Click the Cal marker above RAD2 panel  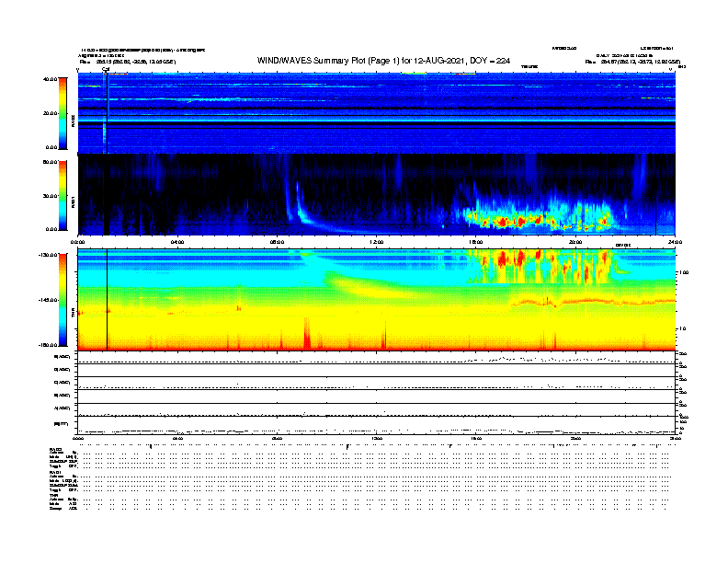coord(106,70)
